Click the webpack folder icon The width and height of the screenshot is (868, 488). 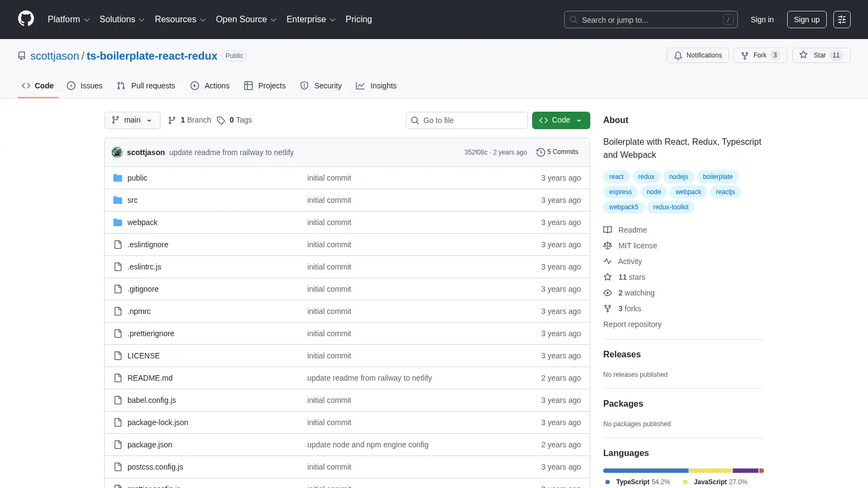(118, 222)
